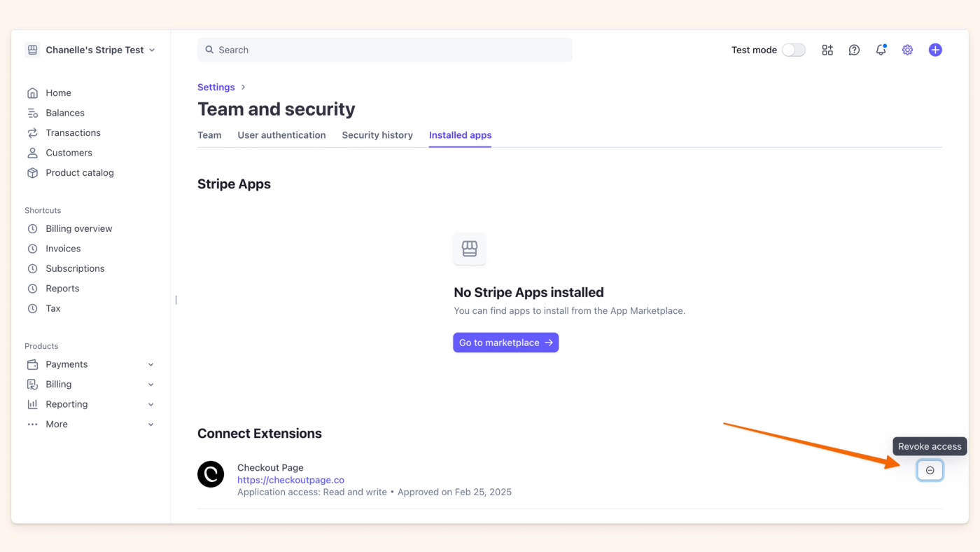The image size is (980, 552).
Task: Click the Reports clock icon
Action: (x=32, y=289)
